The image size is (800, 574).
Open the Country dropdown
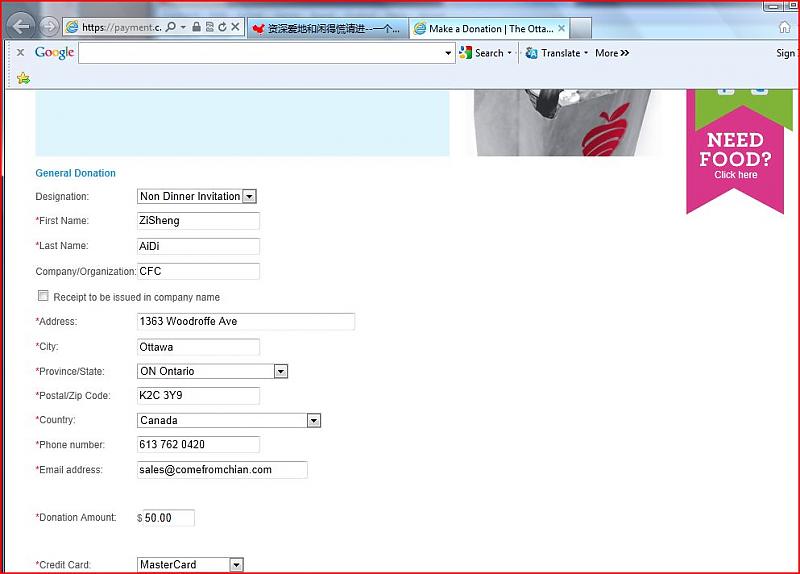[314, 421]
